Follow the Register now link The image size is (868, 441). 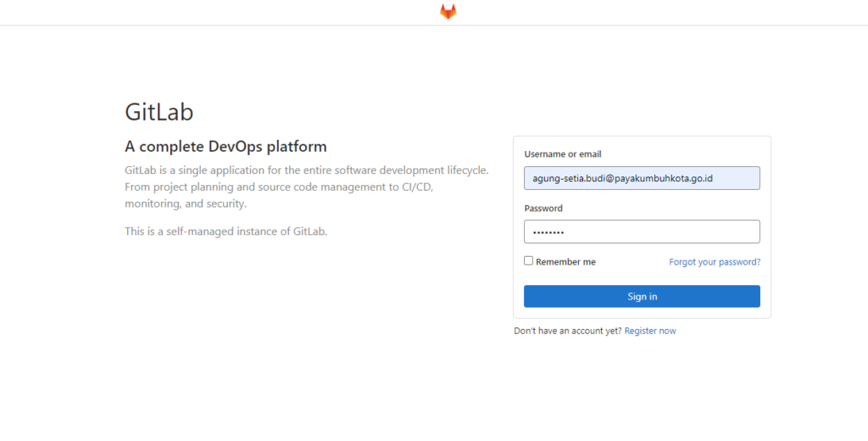tap(650, 331)
